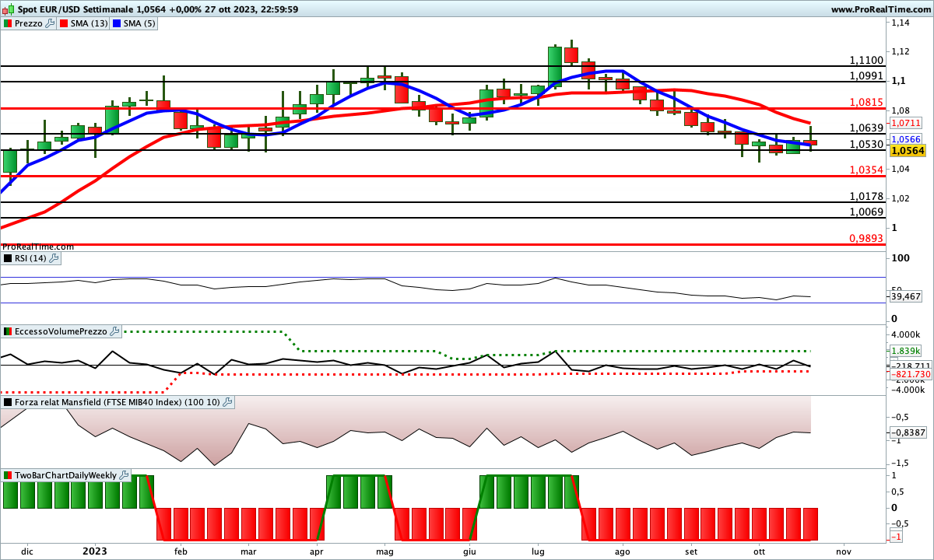Click the red 0,9893 level label
This screenshot has height=560, width=934.
coord(866,238)
